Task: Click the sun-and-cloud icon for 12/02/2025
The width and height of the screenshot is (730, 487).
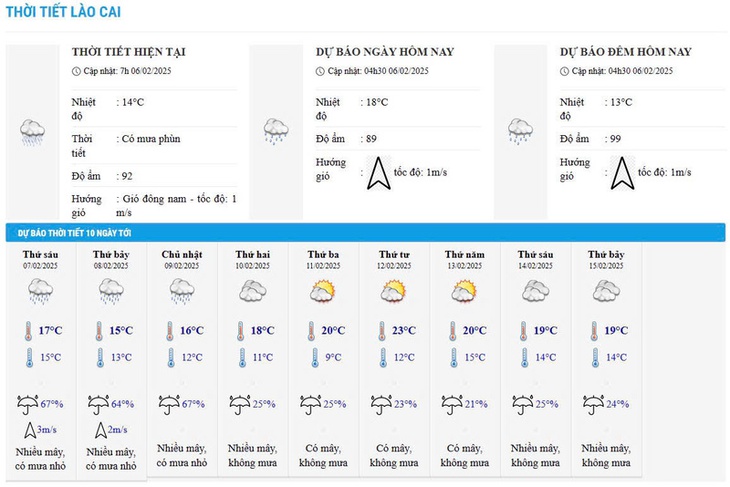Action: pyautogui.click(x=394, y=291)
